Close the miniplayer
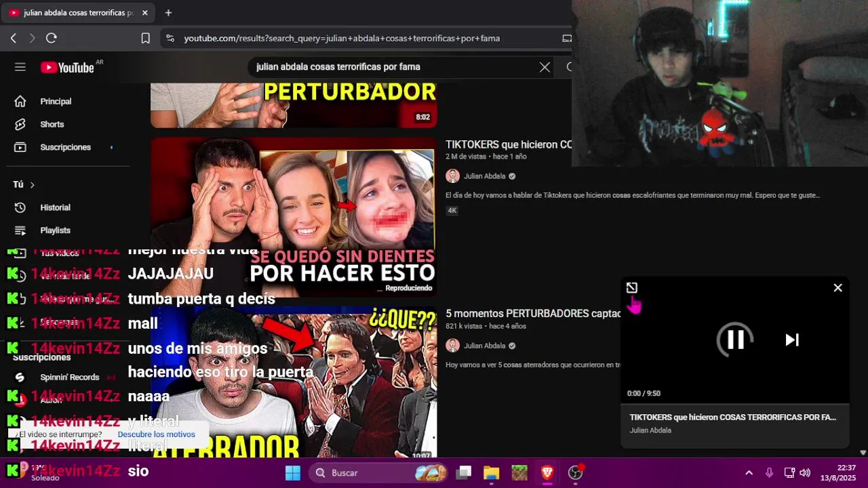 point(838,288)
